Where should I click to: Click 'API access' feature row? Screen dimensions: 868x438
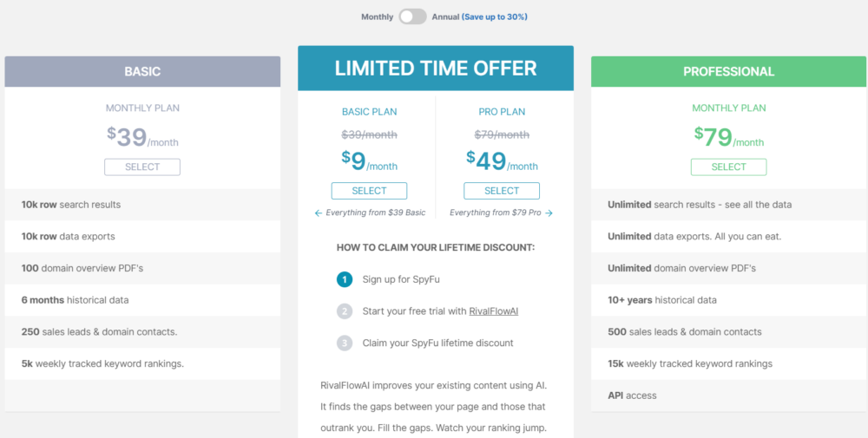point(728,396)
